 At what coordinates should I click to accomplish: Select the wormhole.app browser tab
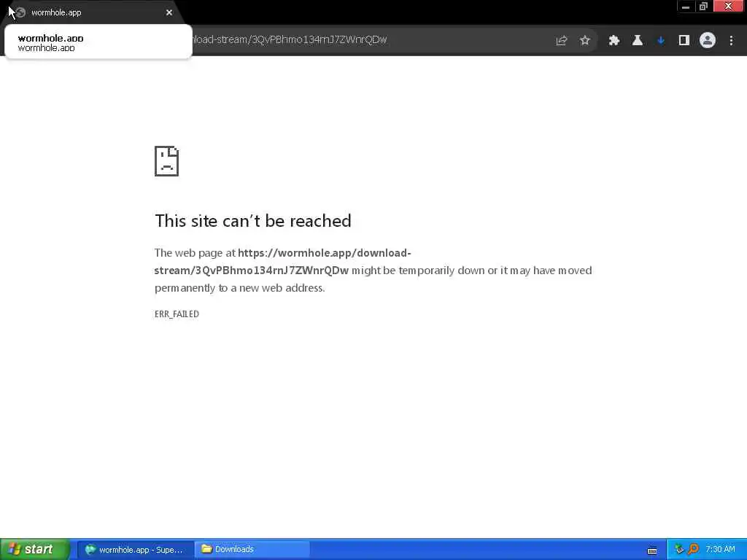(x=93, y=12)
